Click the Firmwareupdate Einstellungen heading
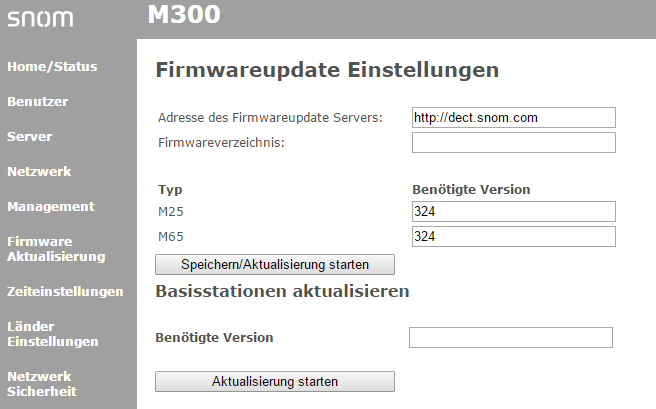The width and height of the screenshot is (656, 409). pos(327,70)
